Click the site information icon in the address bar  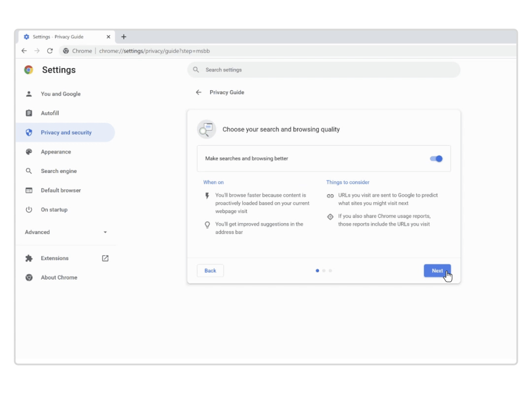pyautogui.click(x=65, y=51)
